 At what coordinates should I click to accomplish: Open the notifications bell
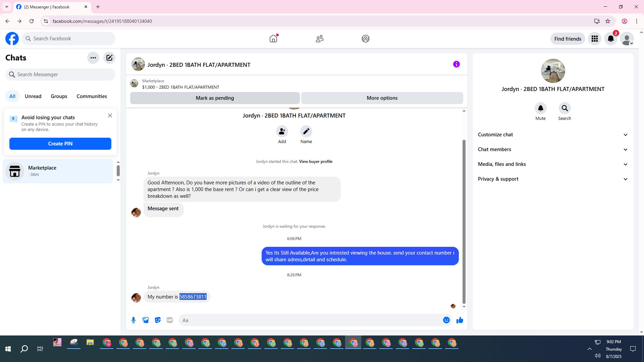point(611,39)
